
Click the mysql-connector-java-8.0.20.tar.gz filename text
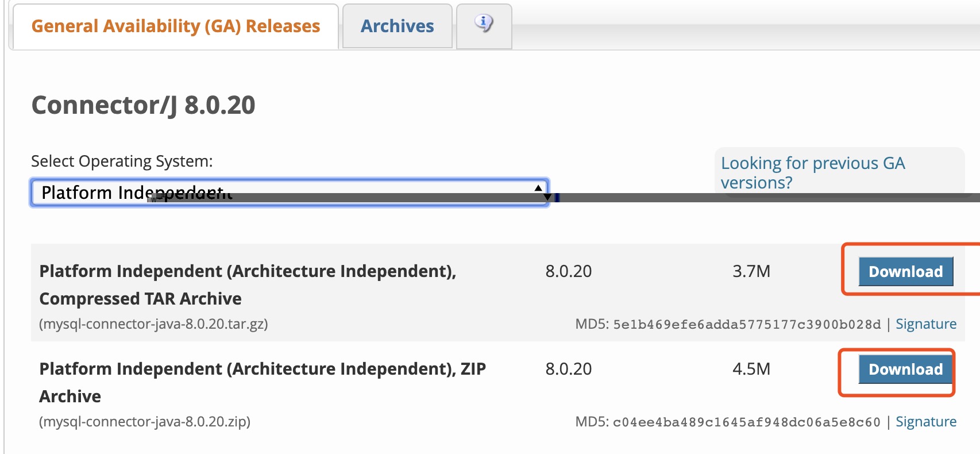point(153,324)
